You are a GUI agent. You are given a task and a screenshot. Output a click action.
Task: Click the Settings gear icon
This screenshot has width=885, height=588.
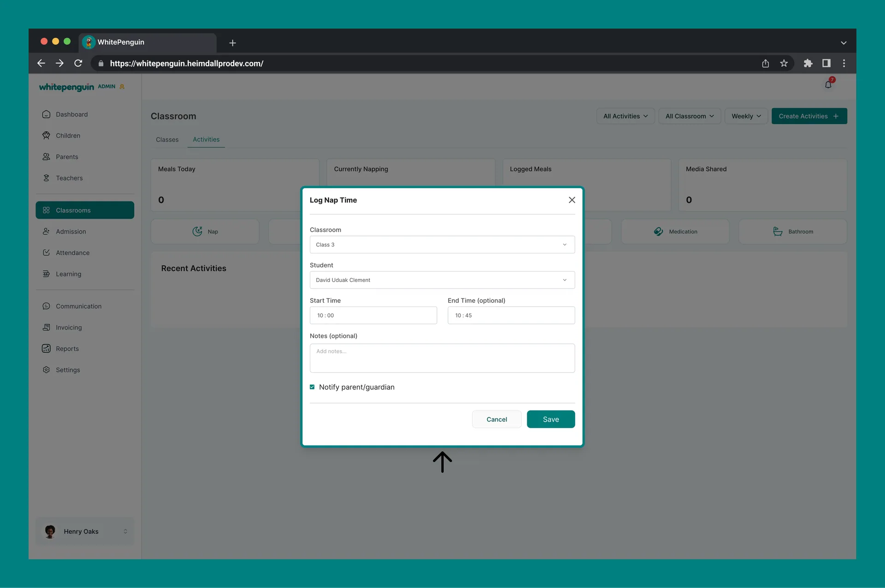(x=46, y=370)
